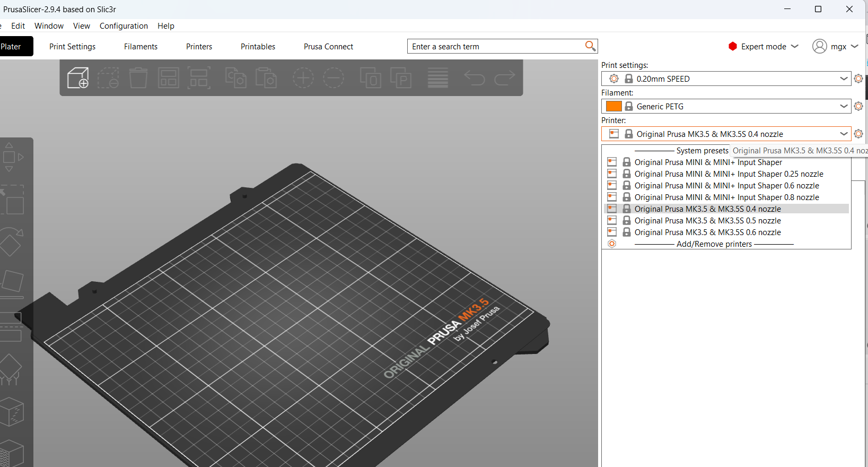Click the Undo arrow icon
The width and height of the screenshot is (868, 467).
pyautogui.click(x=475, y=78)
